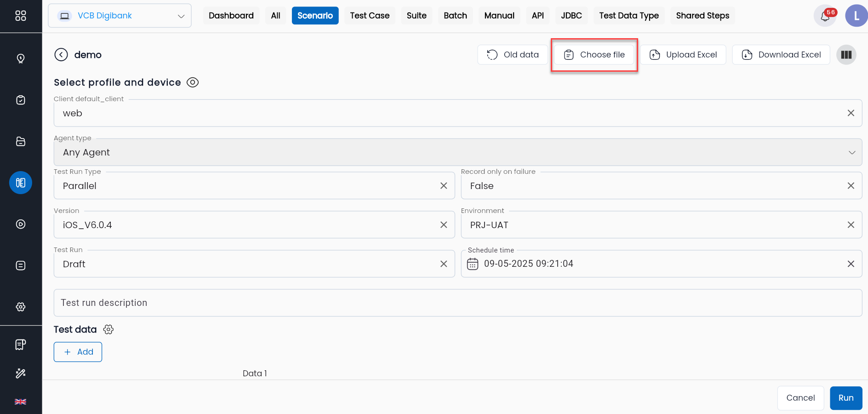
Task: Open user avatar L menu
Action: pyautogui.click(x=856, y=16)
